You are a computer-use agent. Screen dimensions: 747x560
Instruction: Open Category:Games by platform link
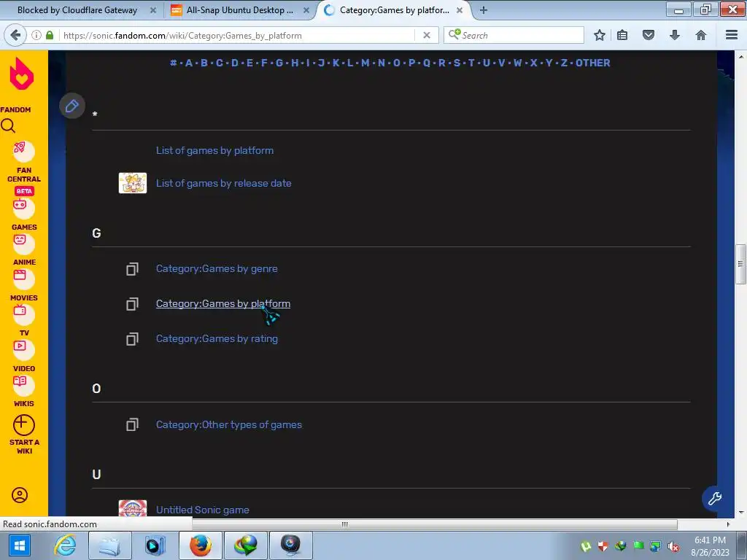click(223, 304)
